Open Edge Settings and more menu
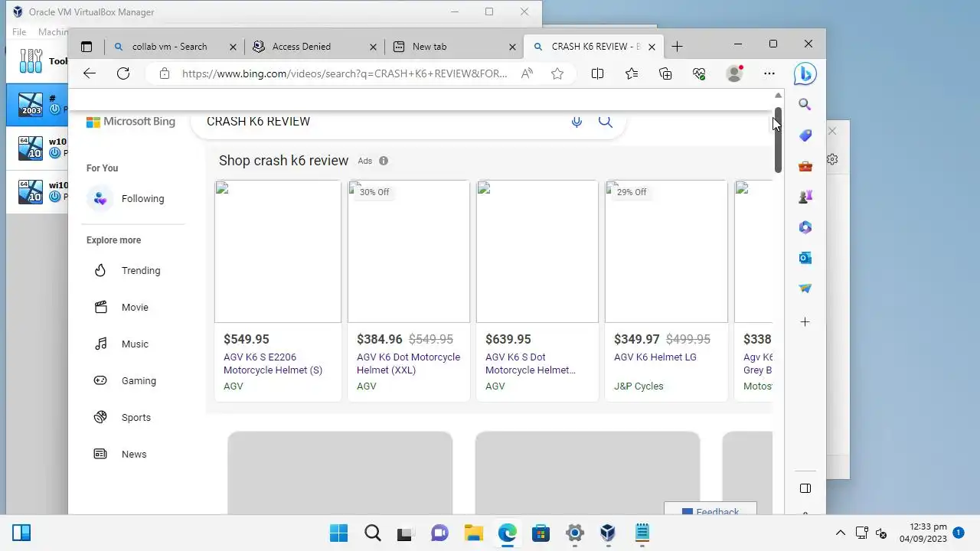 (769, 73)
